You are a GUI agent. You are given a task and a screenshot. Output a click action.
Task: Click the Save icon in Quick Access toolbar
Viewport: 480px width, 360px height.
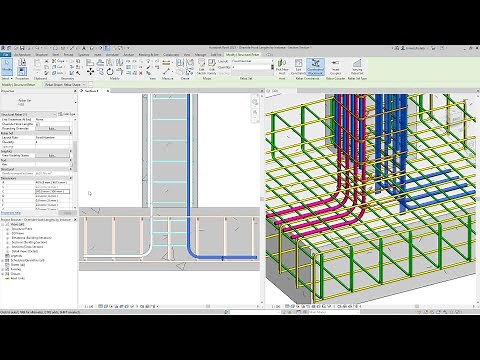coord(22,48)
